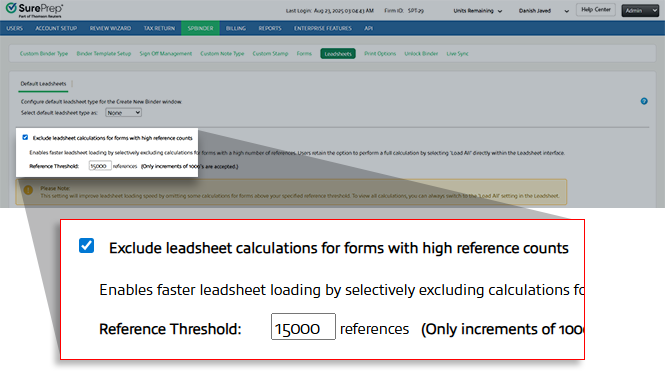Screen dimensions: 665x376
Task: Click Configure default leadsheet type description text
Action: click(101, 102)
